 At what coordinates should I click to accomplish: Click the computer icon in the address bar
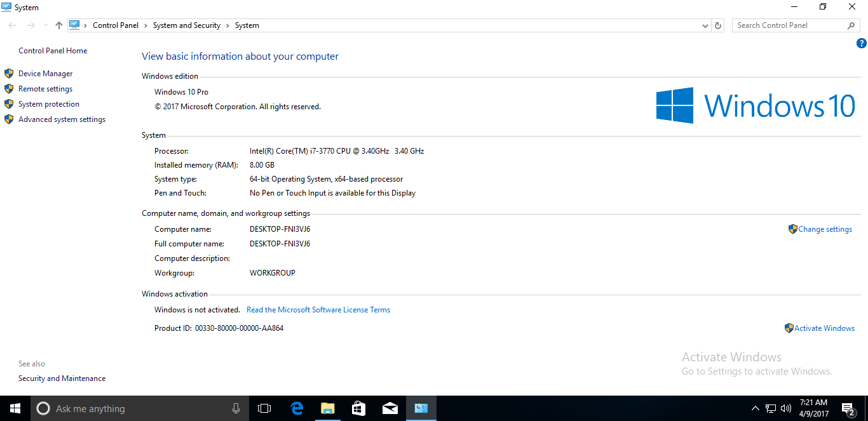(74, 25)
